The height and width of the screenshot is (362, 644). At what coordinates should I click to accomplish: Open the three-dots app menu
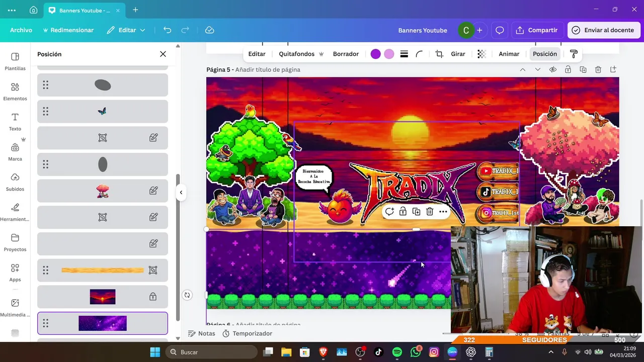click(12, 10)
